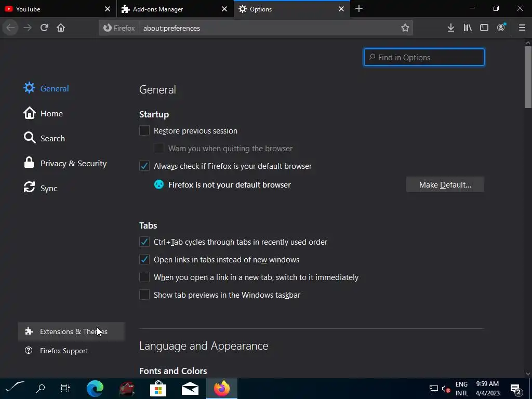Open Windows search on the taskbar
The height and width of the screenshot is (399, 532).
point(41,388)
